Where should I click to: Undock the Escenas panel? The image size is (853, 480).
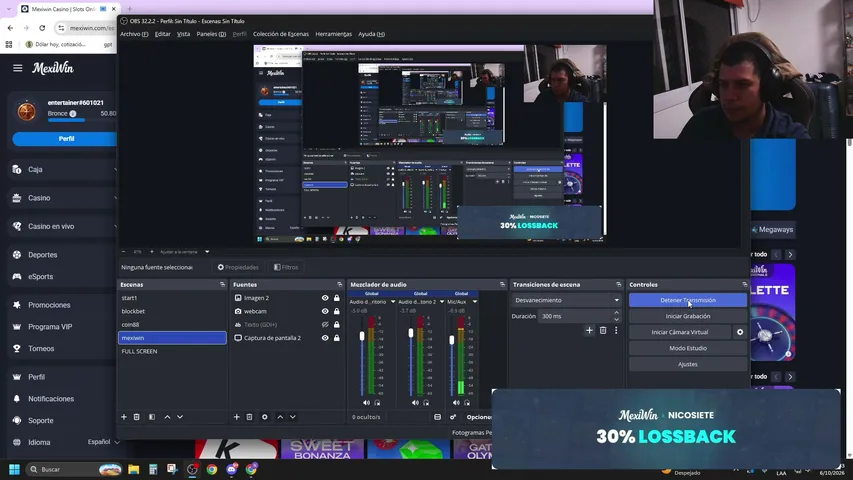[x=222, y=285]
